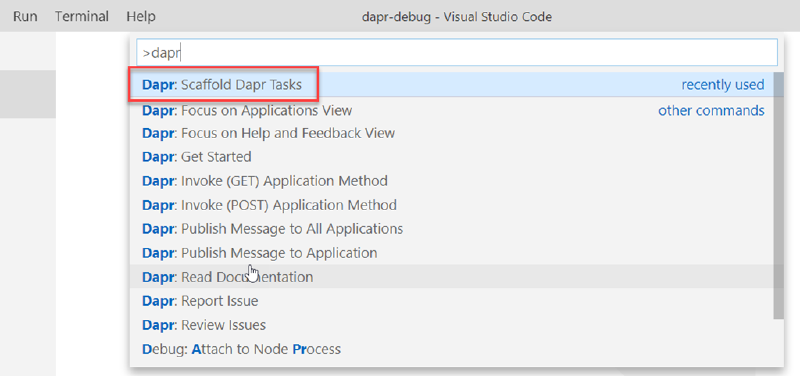Select Dapr: Publish Message to All Applications
Image resolution: width=800 pixels, height=376 pixels.
(452, 229)
